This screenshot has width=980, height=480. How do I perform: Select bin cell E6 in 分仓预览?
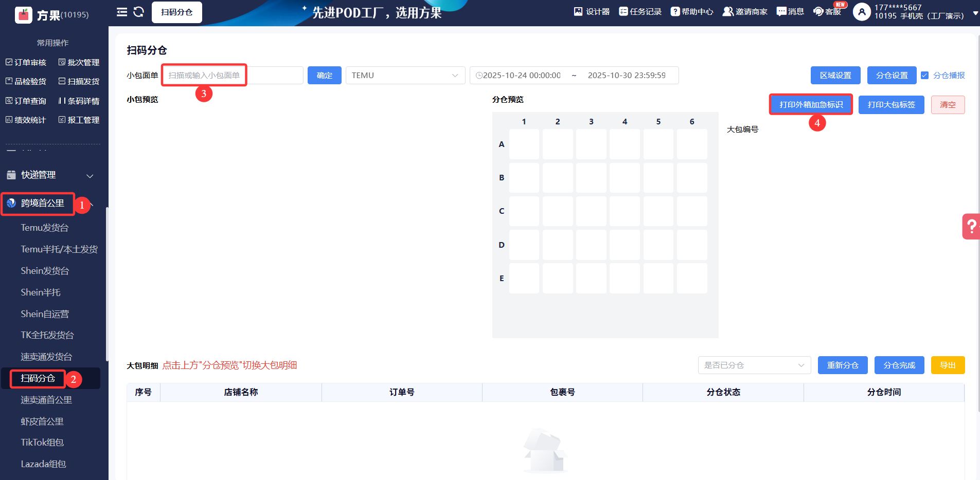[x=692, y=279]
